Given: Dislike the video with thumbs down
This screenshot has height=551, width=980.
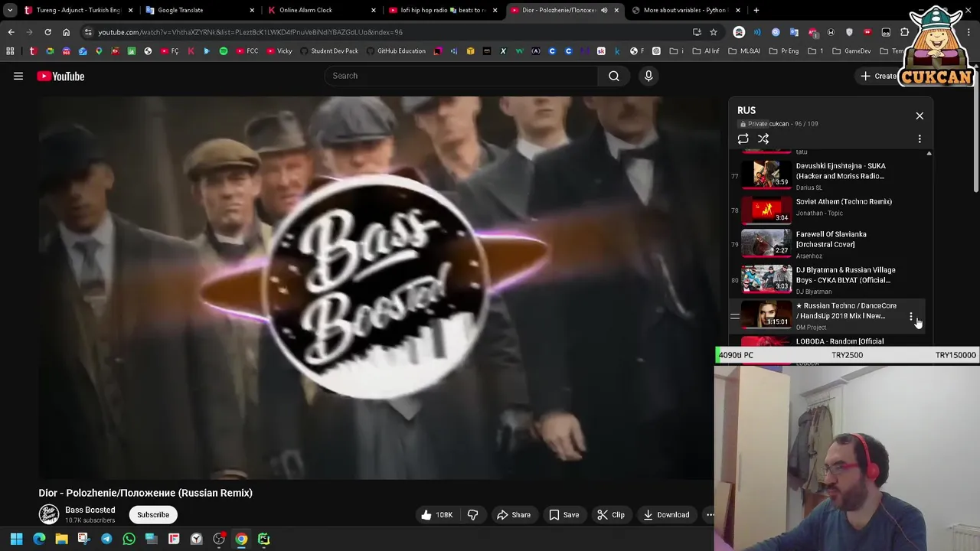Looking at the screenshot, I should click(473, 515).
